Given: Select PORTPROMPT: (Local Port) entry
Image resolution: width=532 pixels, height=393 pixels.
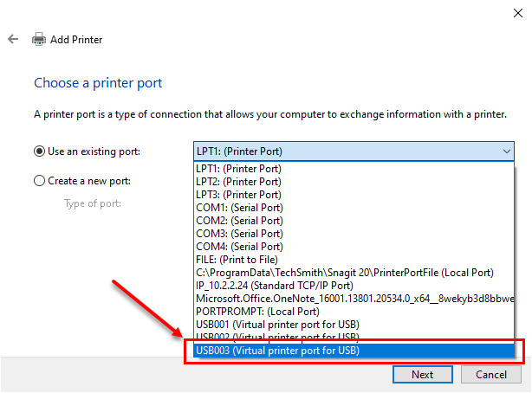Looking at the screenshot, I should [x=354, y=312].
